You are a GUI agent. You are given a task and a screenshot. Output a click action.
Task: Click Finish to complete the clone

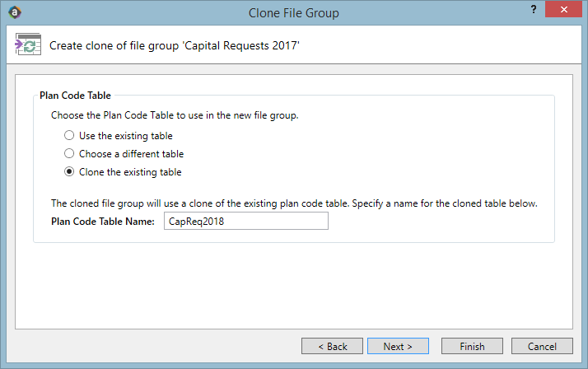click(472, 346)
